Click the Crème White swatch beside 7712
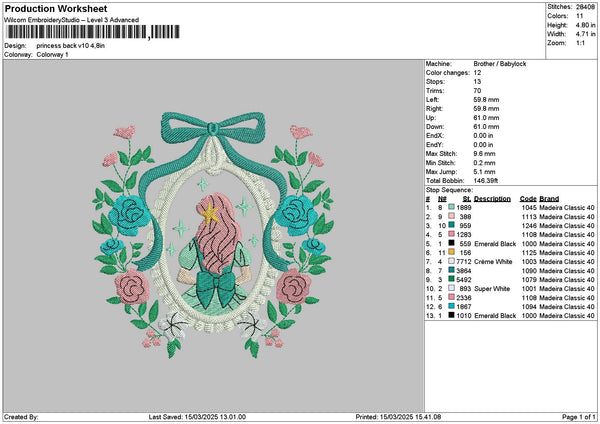The height and width of the screenshot is (424, 600). click(x=451, y=261)
